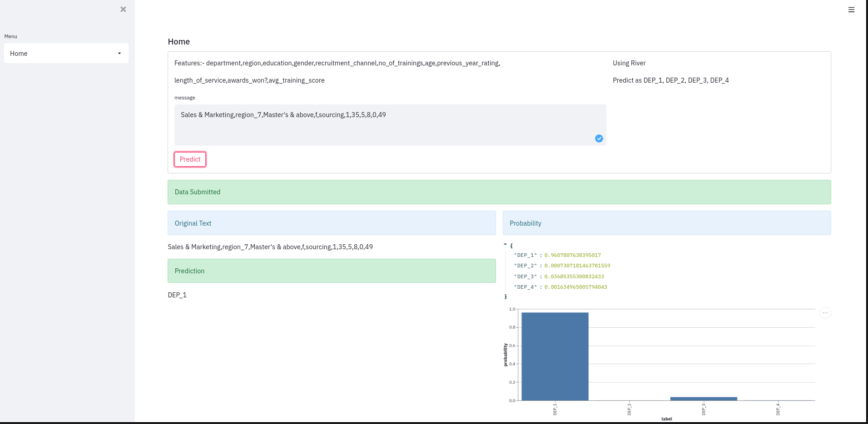
Task: Click the "DEP_3" probability value 0.03685355300832433
Action: [x=574, y=276]
